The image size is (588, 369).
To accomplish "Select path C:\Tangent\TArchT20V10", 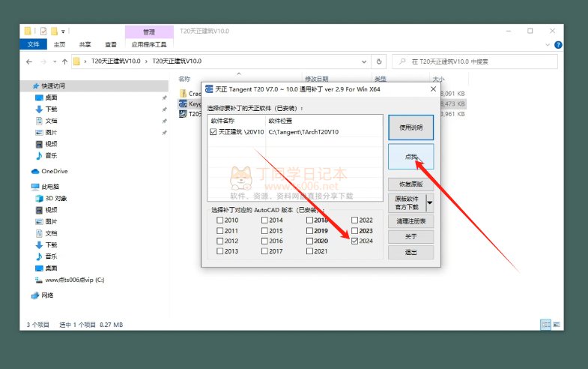I will pos(303,132).
